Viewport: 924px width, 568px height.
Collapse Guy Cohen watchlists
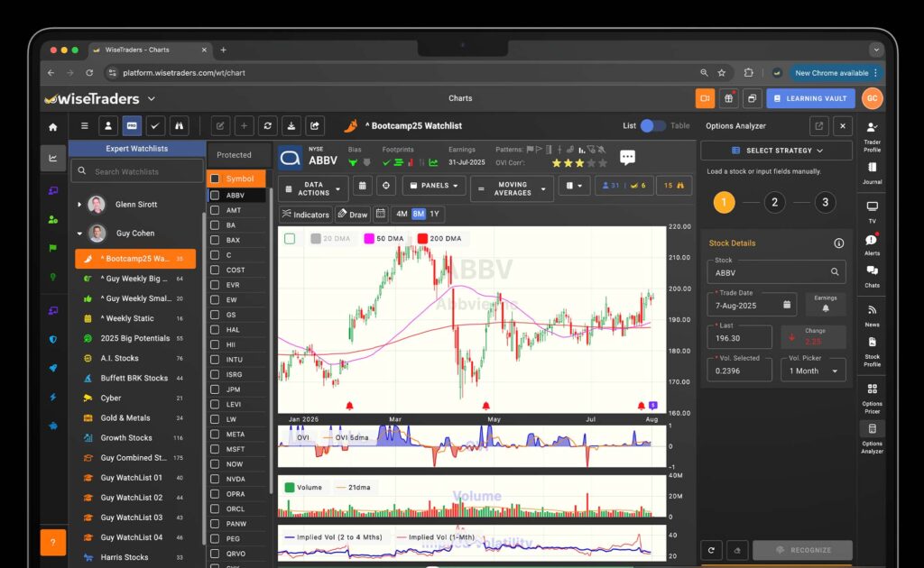(x=79, y=234)
